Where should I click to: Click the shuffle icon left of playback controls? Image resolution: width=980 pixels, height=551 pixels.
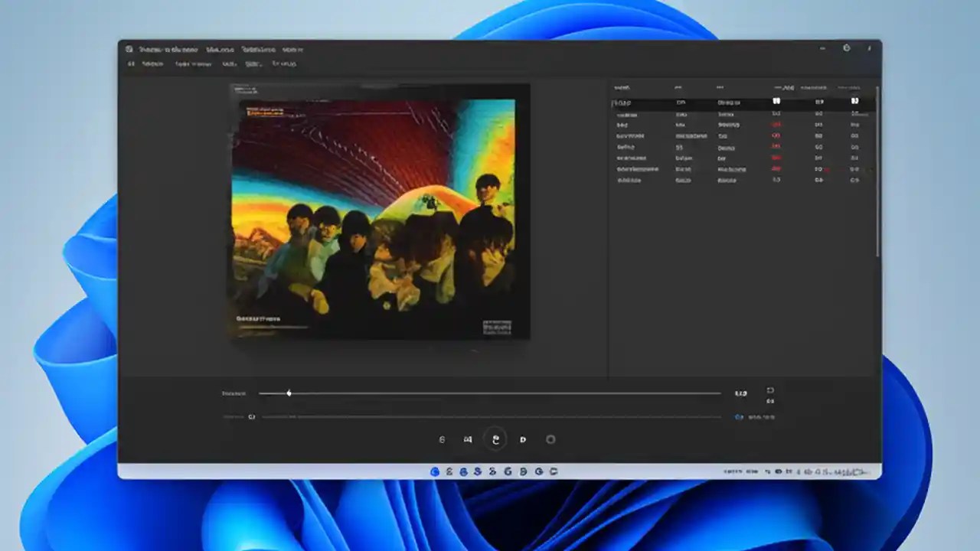click(x=441, y=439)
